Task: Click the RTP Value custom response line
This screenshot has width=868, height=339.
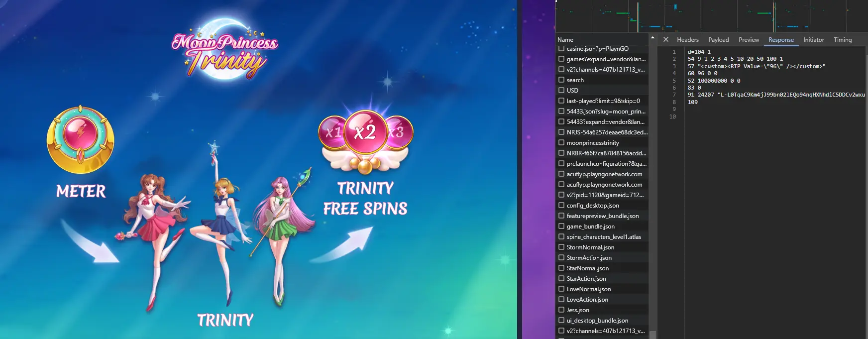Action: [757, 66]
